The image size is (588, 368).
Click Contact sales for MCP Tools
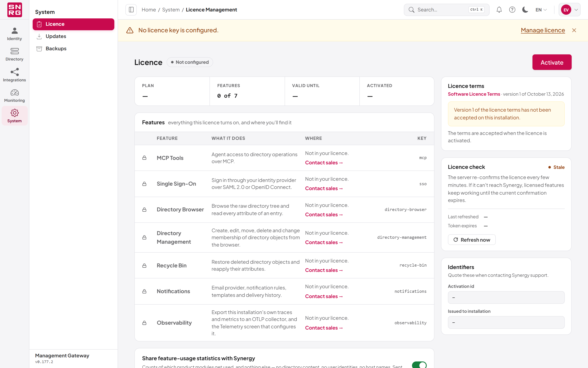[324, 163]
